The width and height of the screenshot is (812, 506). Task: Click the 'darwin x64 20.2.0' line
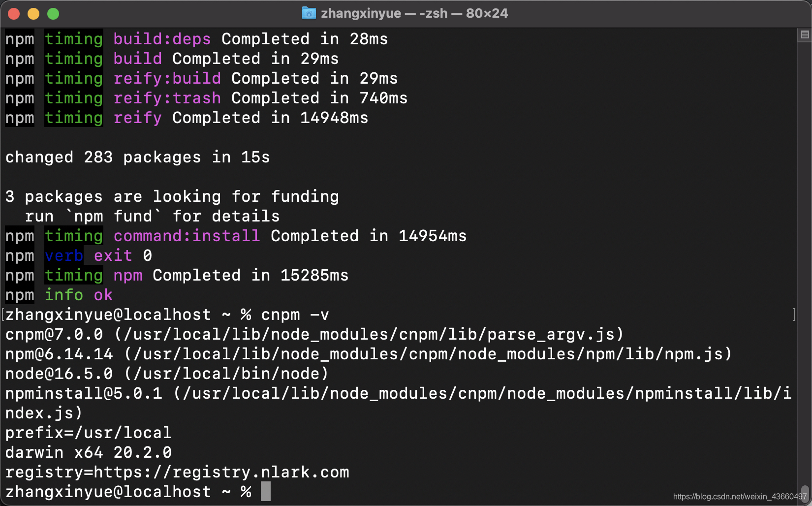pyautogui.click(x=88, y=452)
